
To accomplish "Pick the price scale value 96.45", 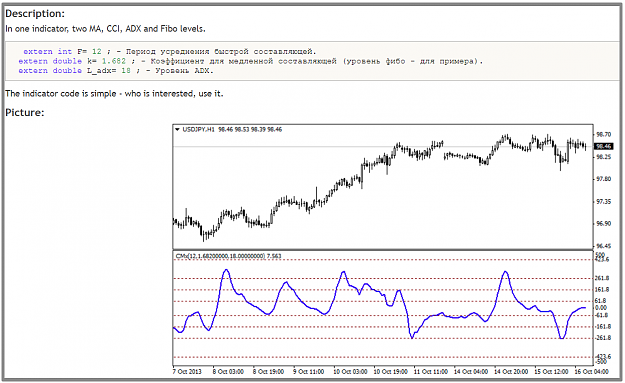I will coord(603,246).
